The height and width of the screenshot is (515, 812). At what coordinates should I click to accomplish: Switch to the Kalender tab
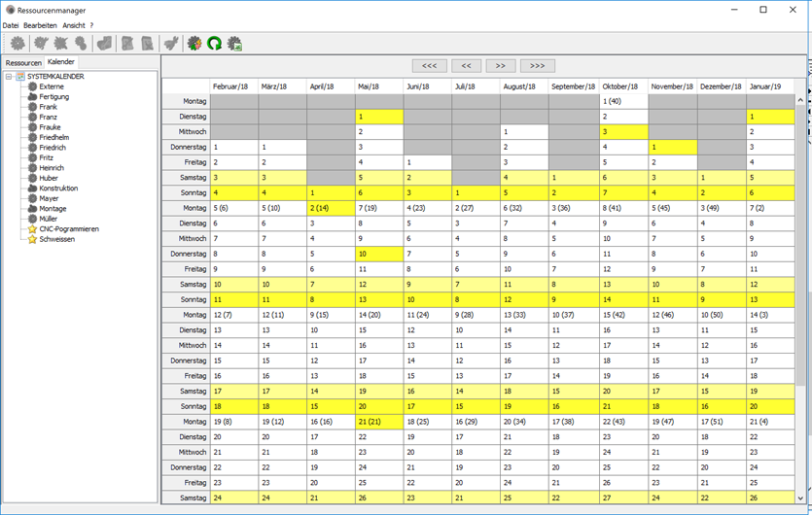61,61
